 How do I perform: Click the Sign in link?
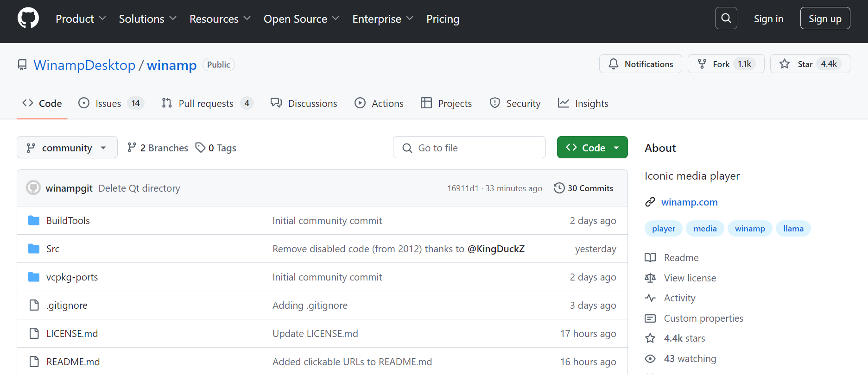[768, 19]
